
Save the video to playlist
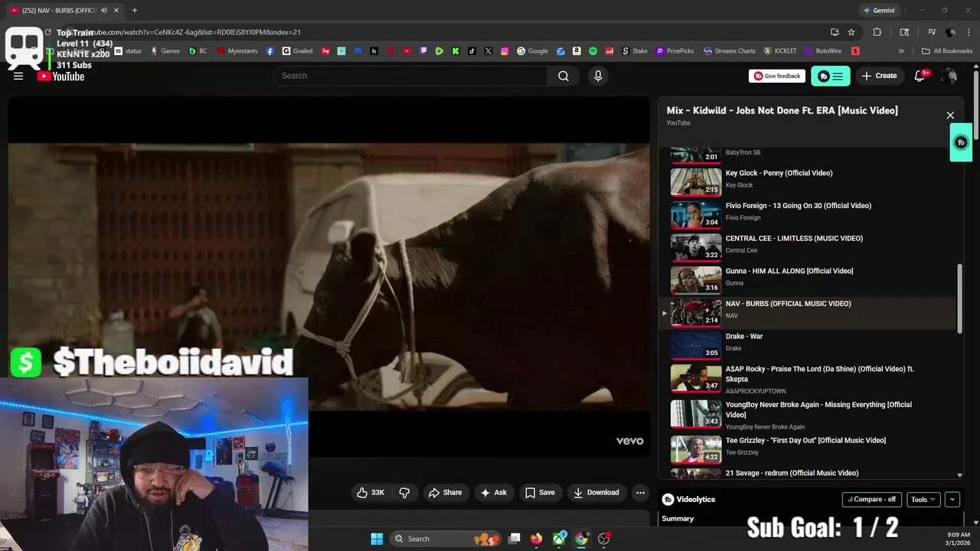(x=540, y=493)
